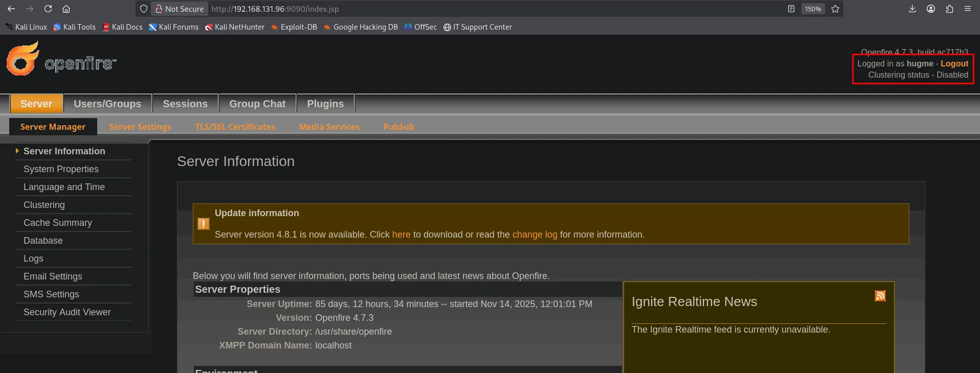The image size is (980, 373).
Task: Open the Media Services subtab
Action: pos(329,127)
